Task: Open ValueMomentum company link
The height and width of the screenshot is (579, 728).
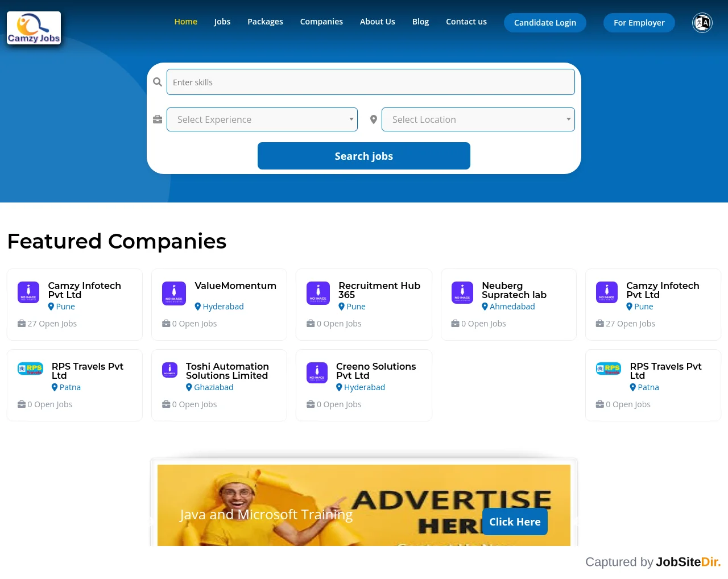Action: tap(235, 286)
